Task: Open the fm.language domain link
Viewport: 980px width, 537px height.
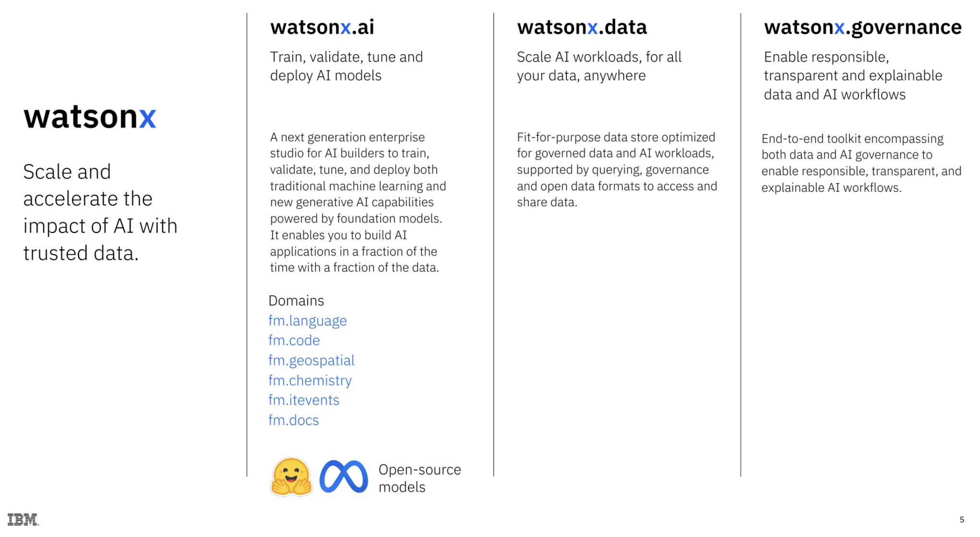Action: (307, 321)
